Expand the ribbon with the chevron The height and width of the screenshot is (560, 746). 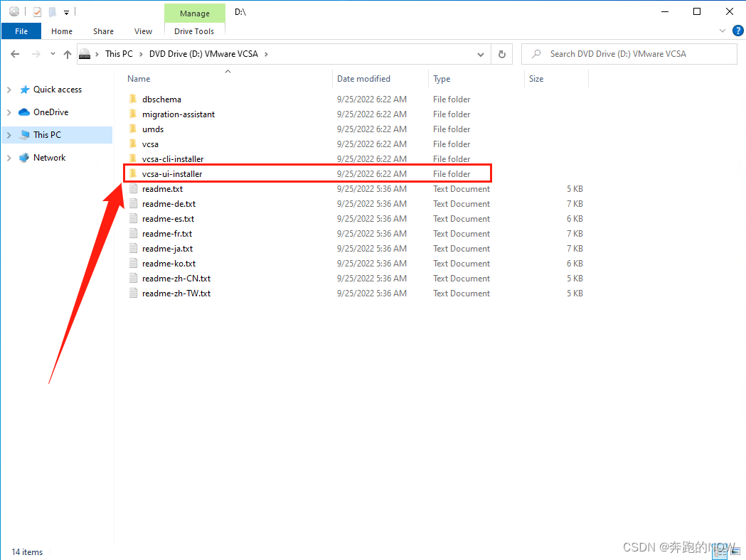click(723, 31)
